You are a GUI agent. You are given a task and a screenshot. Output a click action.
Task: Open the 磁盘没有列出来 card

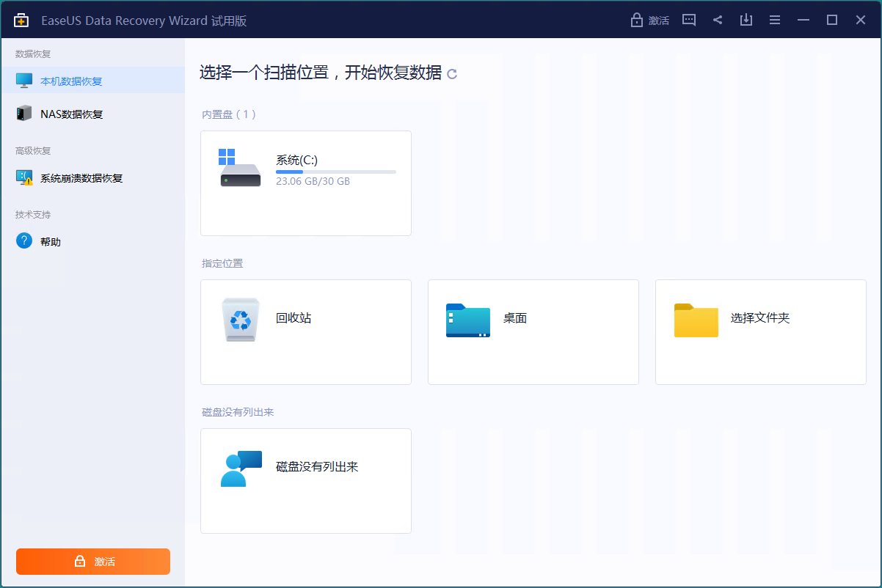(x=305, y=480)
